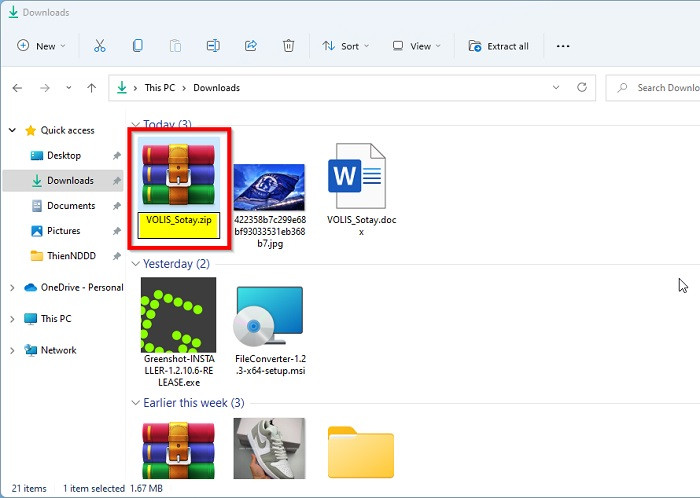Viewport: 700px width, 498px height.
Task: Click the VOLIS_Sotay.docx file name
Action: [x=362, y=225]
